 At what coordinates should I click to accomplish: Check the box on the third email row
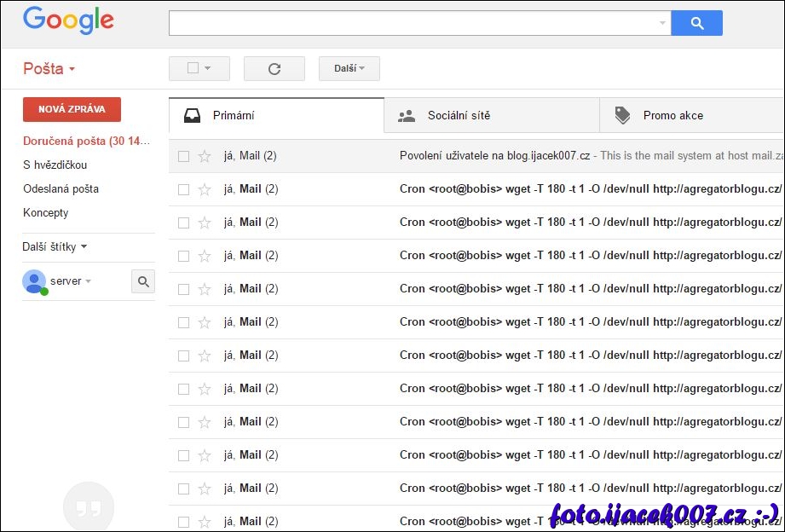[183, 223]
